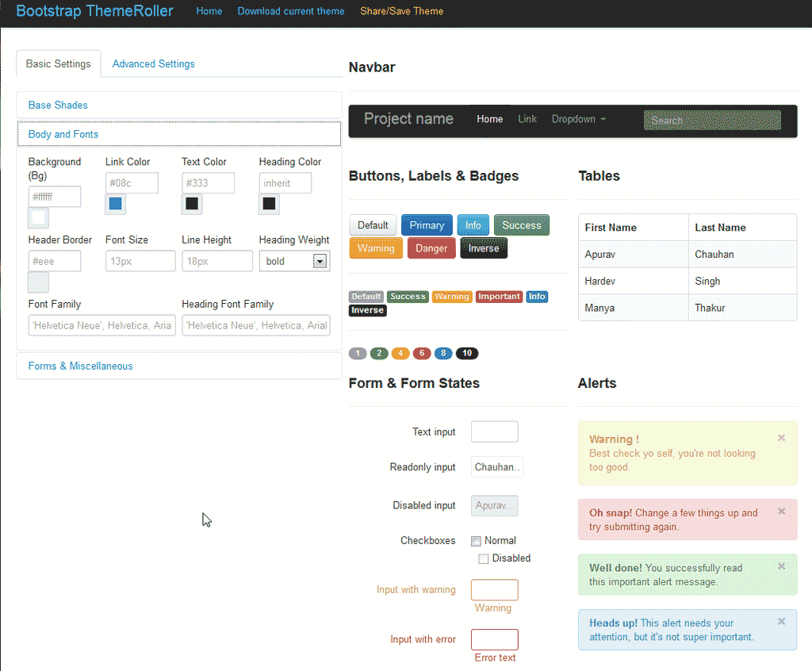The width and height of the screenshot is (812, 671).
Task: Toggle the Disabled checkbox
Action: click(x=484, y=558)
